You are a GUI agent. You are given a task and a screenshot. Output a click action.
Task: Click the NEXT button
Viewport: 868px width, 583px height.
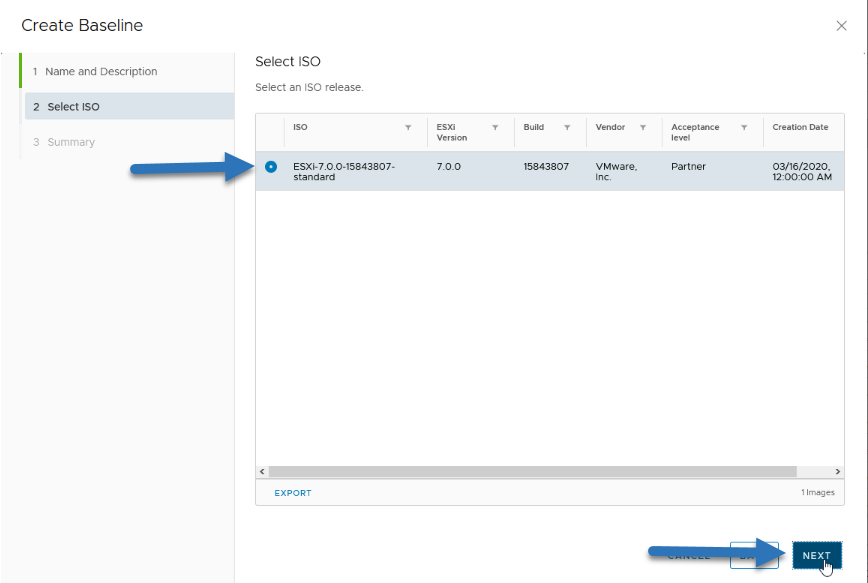817,555
